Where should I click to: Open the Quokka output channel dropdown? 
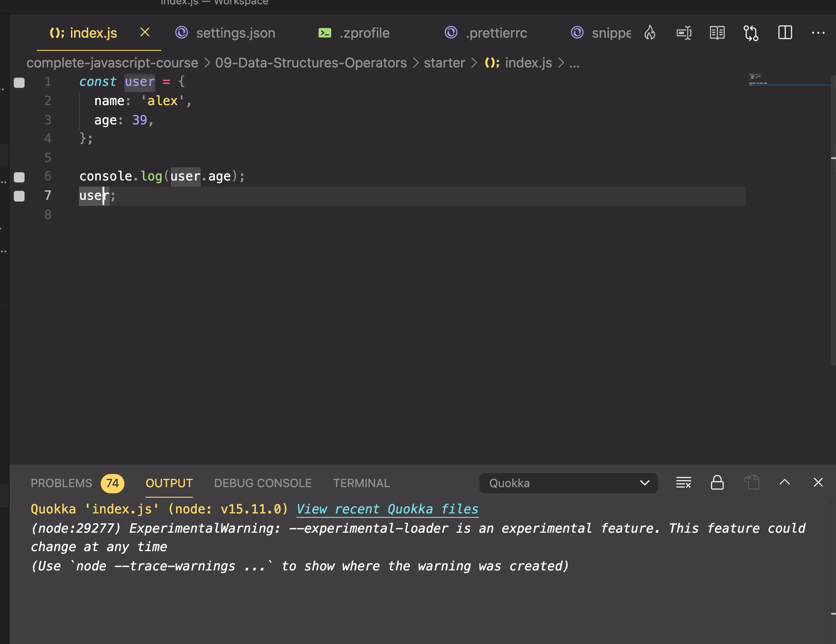point(568,483)
